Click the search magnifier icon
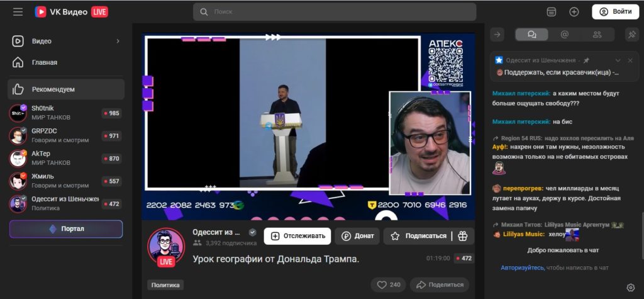The height and width of the screenshot is (299, 644). 204,12
